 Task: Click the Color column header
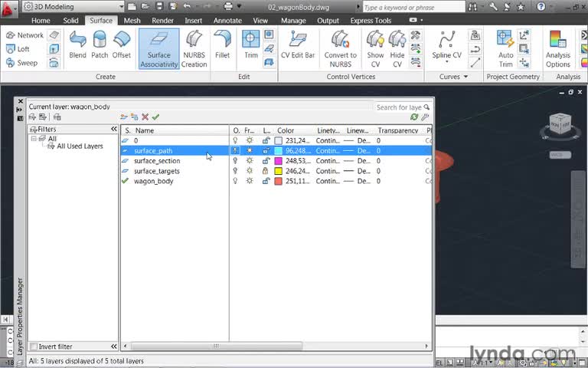tap(286, 130)
